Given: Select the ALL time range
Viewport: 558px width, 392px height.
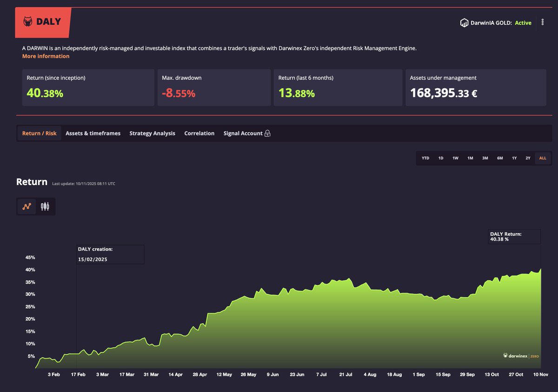Looking at the screenshot, I should coord(543,158).
